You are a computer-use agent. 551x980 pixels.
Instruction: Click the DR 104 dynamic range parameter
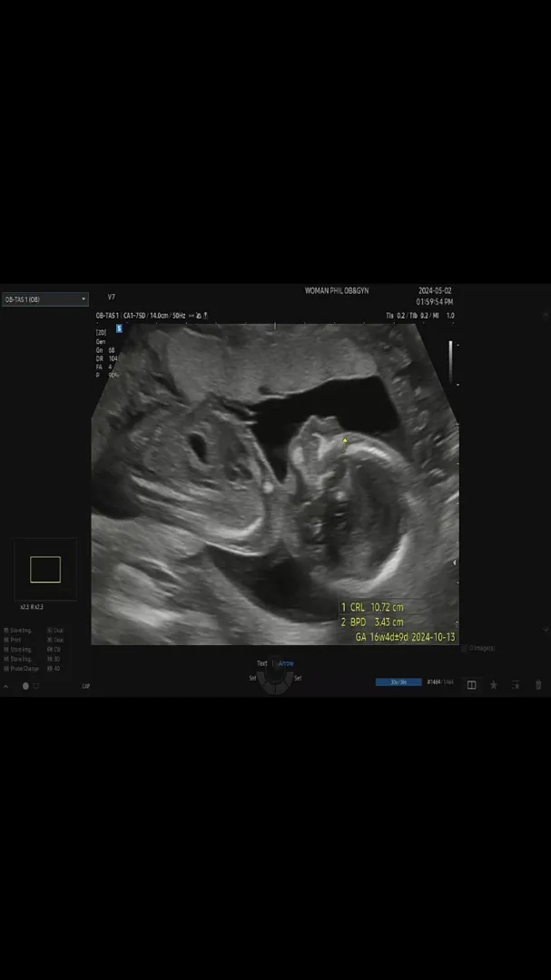(107, 358)
